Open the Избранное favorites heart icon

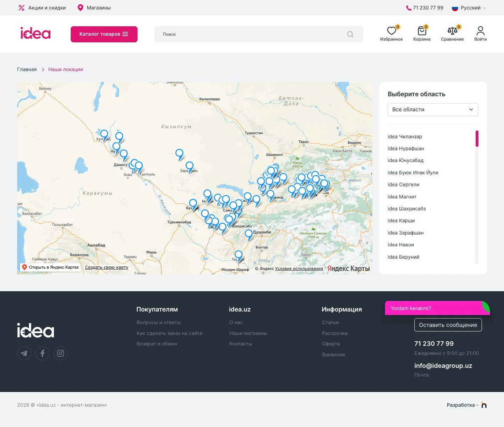[x=391, y=31]
